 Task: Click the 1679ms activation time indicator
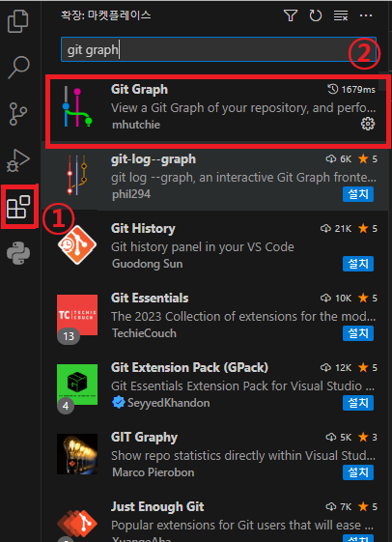point(351,90)
